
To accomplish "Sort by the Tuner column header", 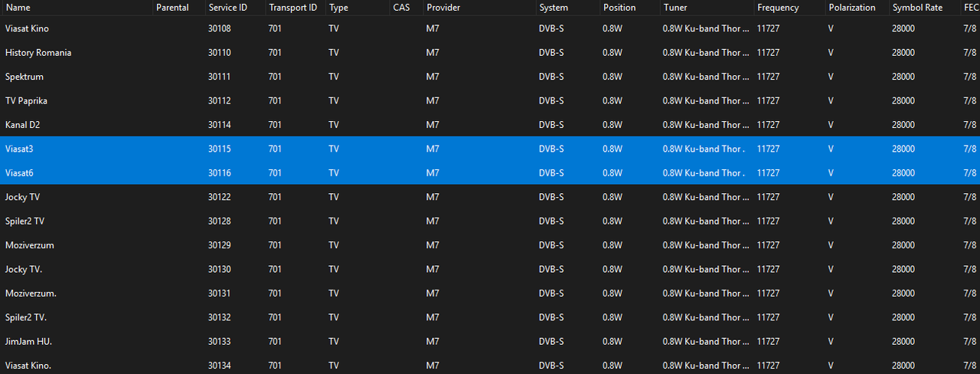I will [x=706, y=8].
